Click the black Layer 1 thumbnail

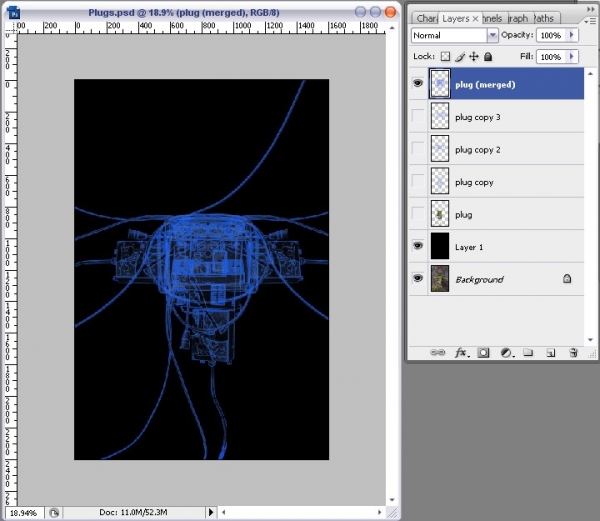pyautogui.click(x=440, y=246)
